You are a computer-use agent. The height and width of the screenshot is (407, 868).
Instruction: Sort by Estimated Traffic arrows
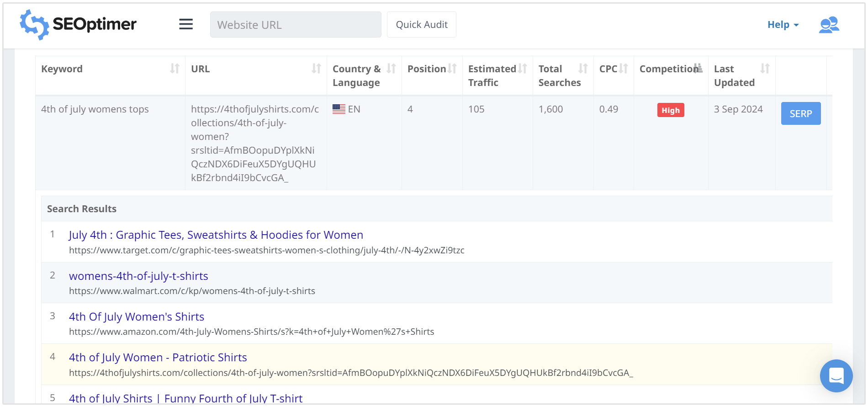[x=523, y=69]
